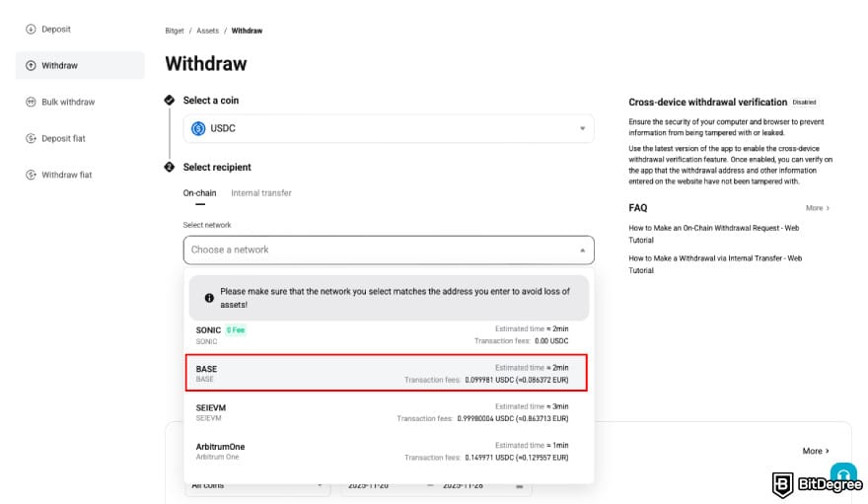Switch to the On-chain tab
This screenshot has width=868, height=504.
tap(200, 193)
